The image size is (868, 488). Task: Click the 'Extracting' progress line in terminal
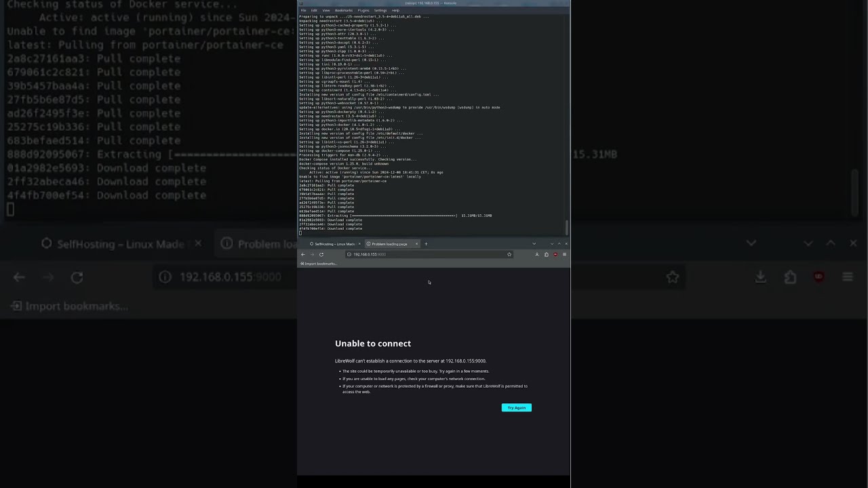point(395,216)
